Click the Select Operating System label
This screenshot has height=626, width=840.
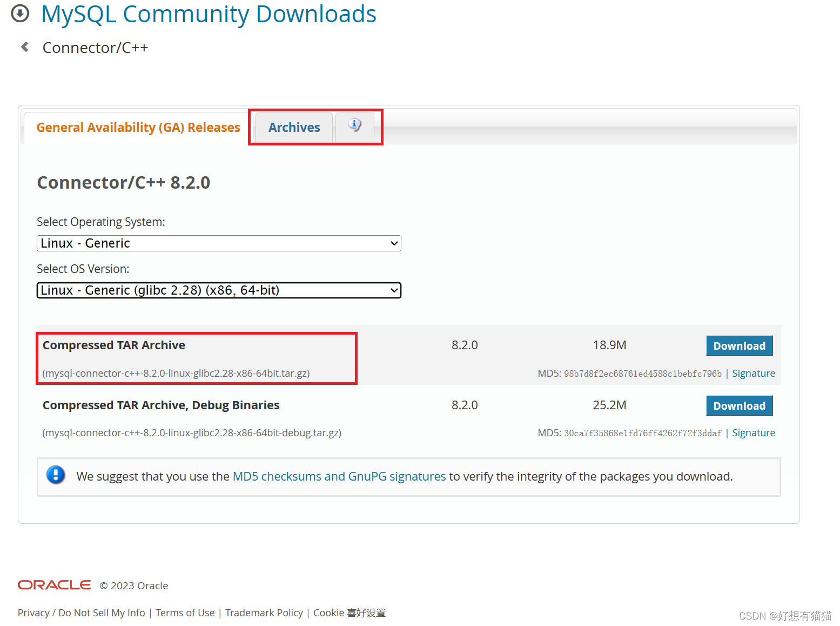click(101, 222)
